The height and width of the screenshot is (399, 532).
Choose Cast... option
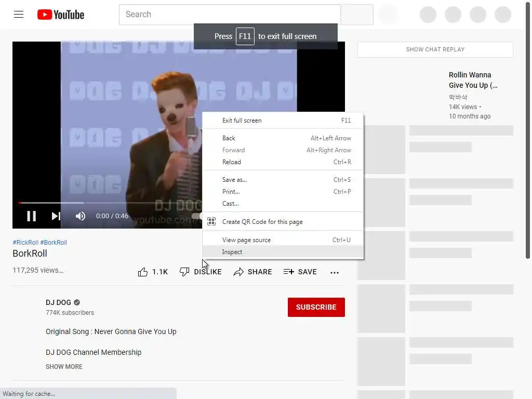283,204
